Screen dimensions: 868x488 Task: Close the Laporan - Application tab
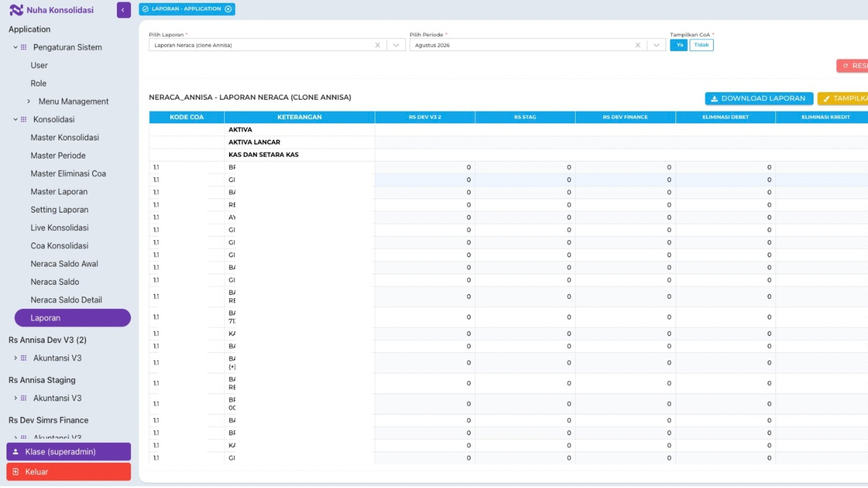tap(228, 9)
